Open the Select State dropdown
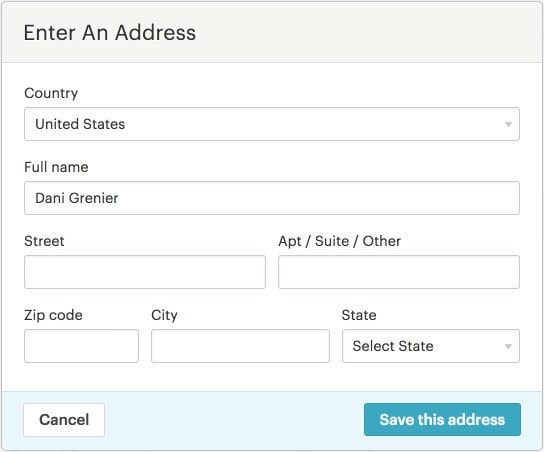Image resolution: width=544 pixels, height=452 pixels. 431,346
